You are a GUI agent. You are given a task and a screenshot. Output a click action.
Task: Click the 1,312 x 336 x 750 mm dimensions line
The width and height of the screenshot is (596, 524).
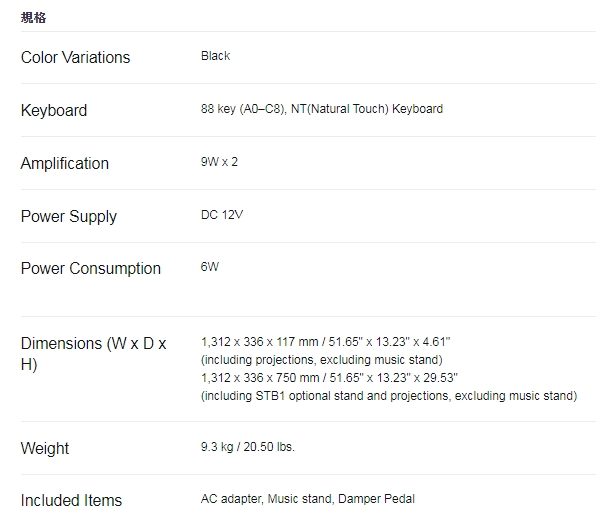pyautogui.click(x=329, y=378)
